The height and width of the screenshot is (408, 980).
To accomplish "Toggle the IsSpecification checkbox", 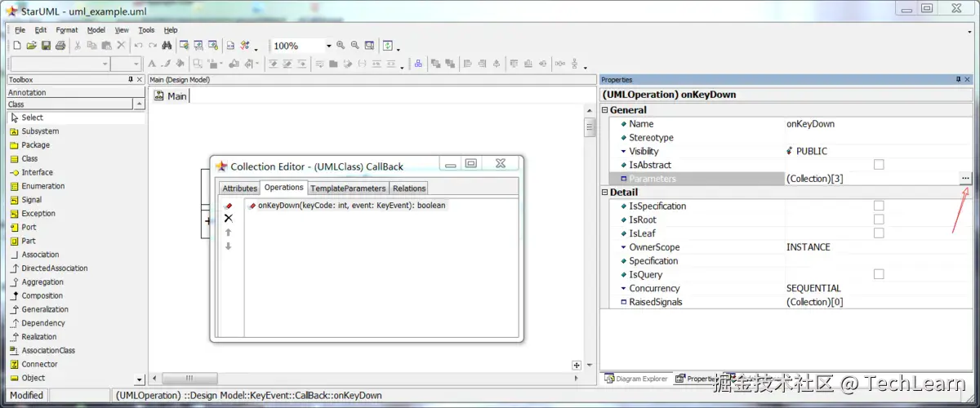I will pos(879,206).
